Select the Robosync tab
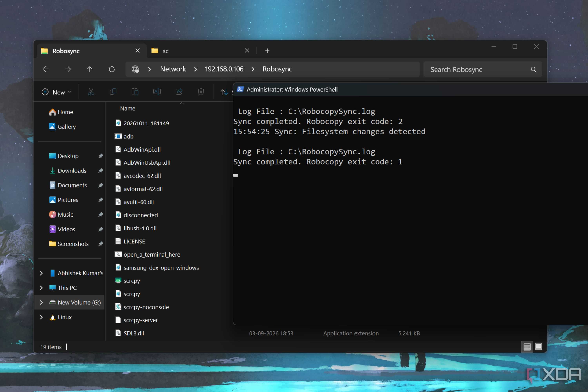This screenshot has width=588, height=392. pyautogui.click(x=92, y=51)
